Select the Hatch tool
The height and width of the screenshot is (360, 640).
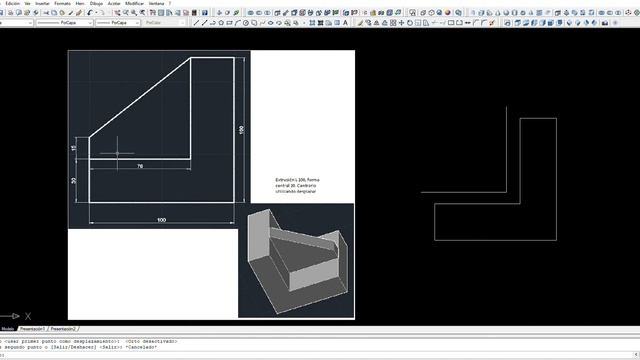[x=312, y=23]
